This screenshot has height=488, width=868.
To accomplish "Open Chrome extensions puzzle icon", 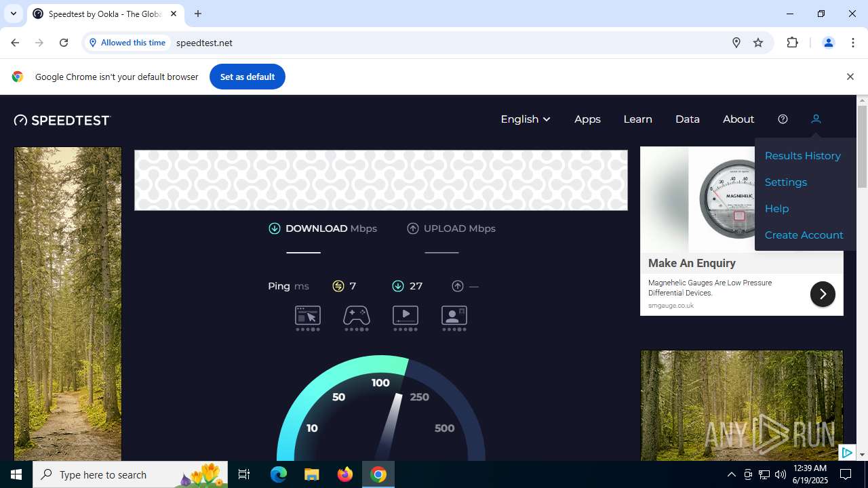I will (x=792, y=43).
